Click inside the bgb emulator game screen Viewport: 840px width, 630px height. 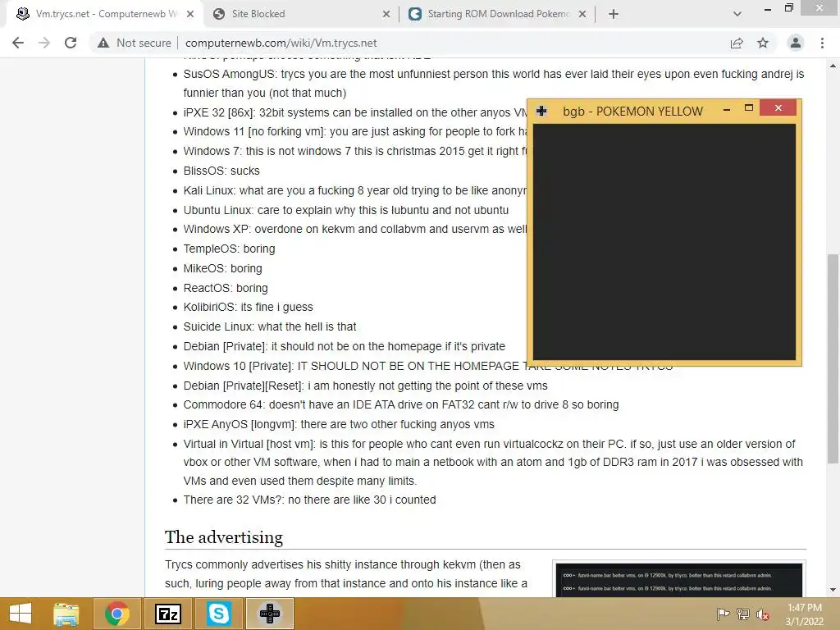[x=664, y=242]
